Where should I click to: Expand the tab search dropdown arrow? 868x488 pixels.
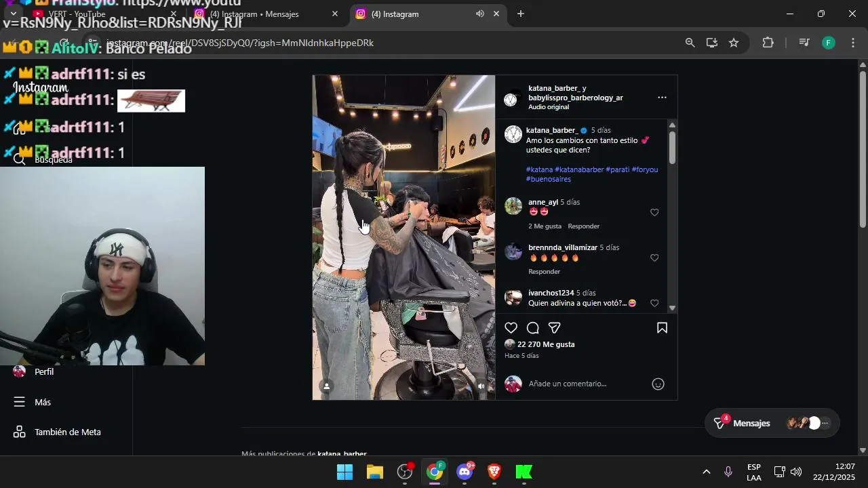(x=13, y=14)
